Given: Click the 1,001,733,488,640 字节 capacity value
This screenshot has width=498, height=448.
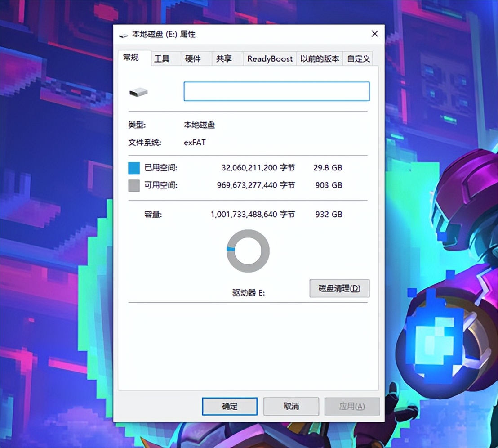Looking at the screenshot, I should tap(253, 214).
